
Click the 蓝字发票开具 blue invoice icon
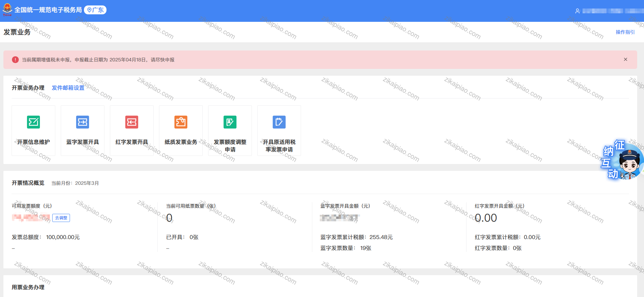click(x=83, y=122)
